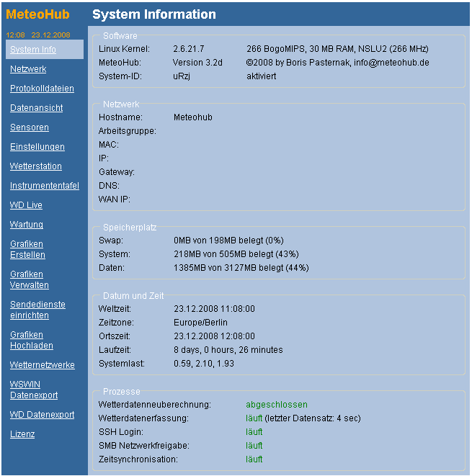The image size is (472, 476).
Task: Select WD Live in the sidebar
Action: tap(26, 205)
